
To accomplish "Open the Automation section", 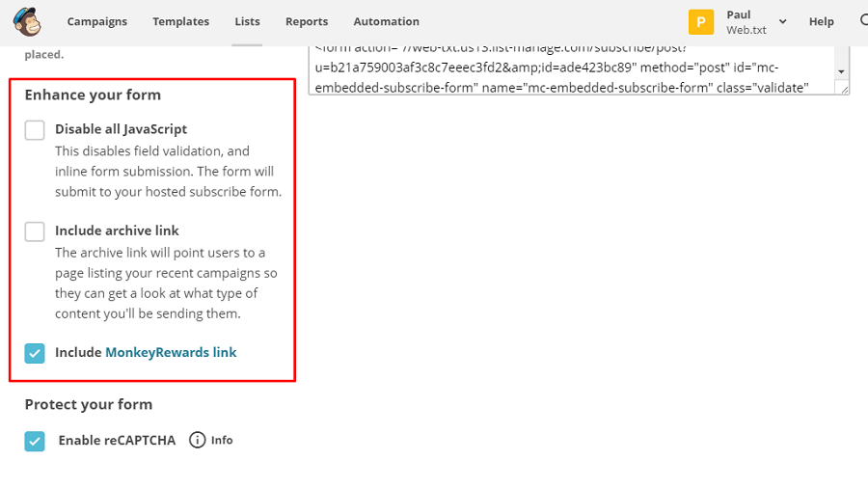I will 387,21.
